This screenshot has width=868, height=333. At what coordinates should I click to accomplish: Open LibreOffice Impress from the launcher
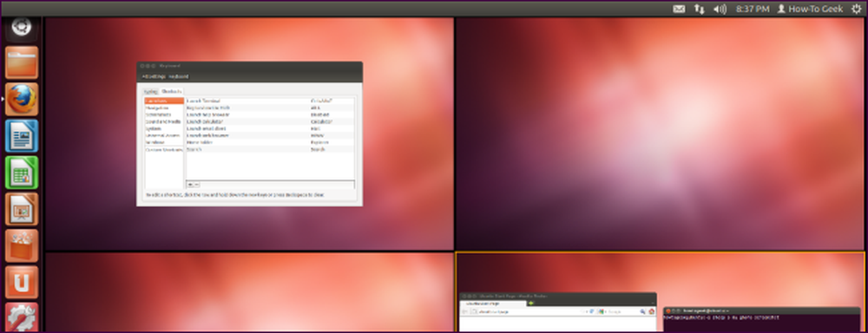click(x=22, y=208)
